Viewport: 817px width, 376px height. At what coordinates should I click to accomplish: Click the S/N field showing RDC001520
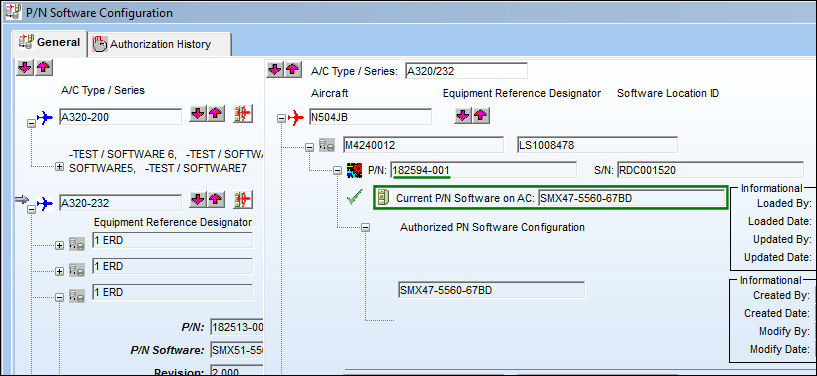pyautogui.click(x=710, y=170)
